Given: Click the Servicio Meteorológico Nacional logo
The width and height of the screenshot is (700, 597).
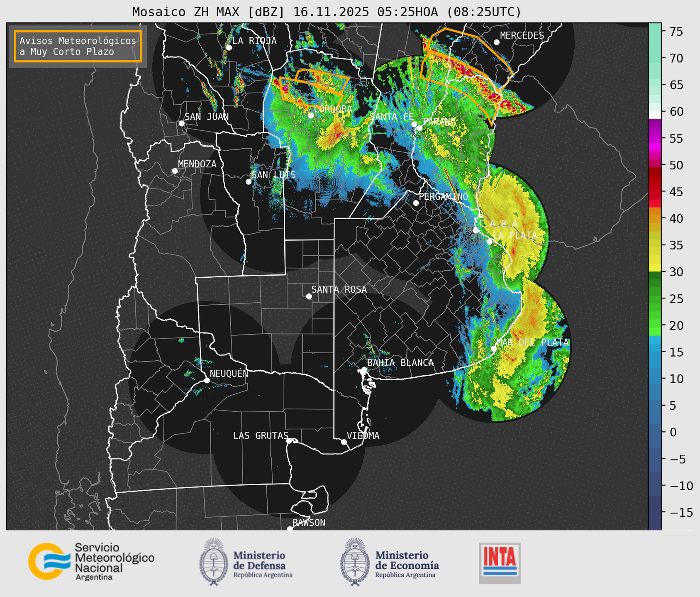Looking at the screenshot, I should [91, 561].
